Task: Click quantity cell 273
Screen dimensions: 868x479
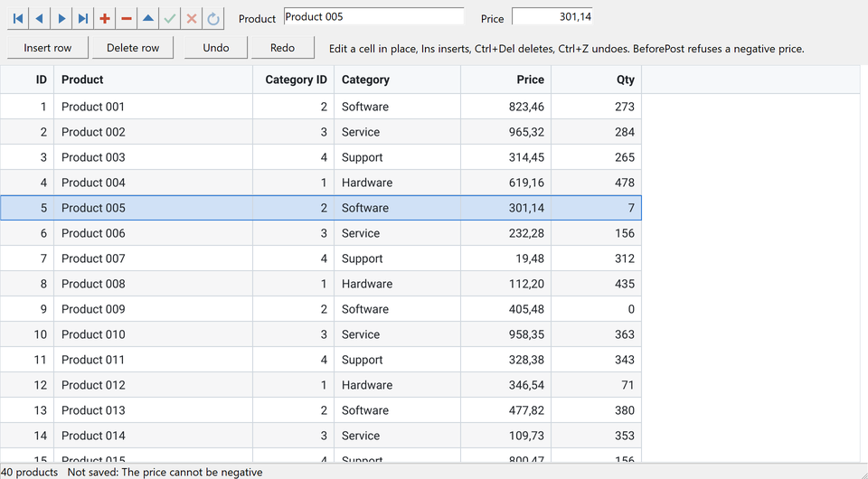Action: (596, 107)
